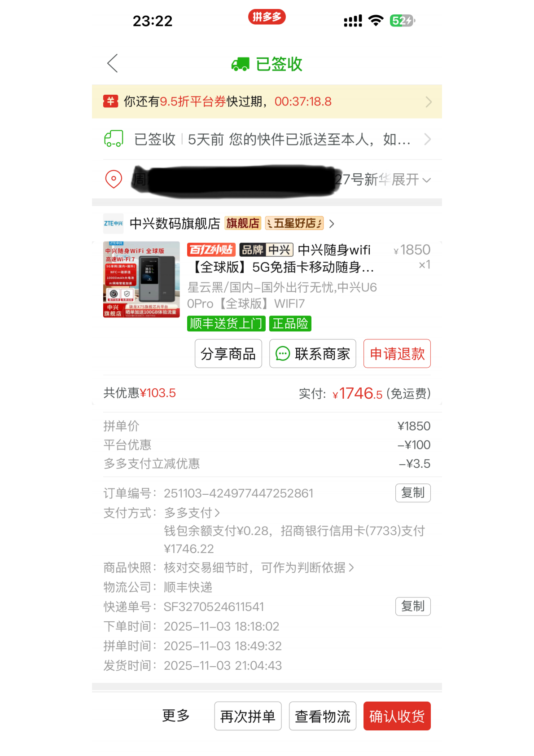Tap the green logistics truck outline icon

114,139
